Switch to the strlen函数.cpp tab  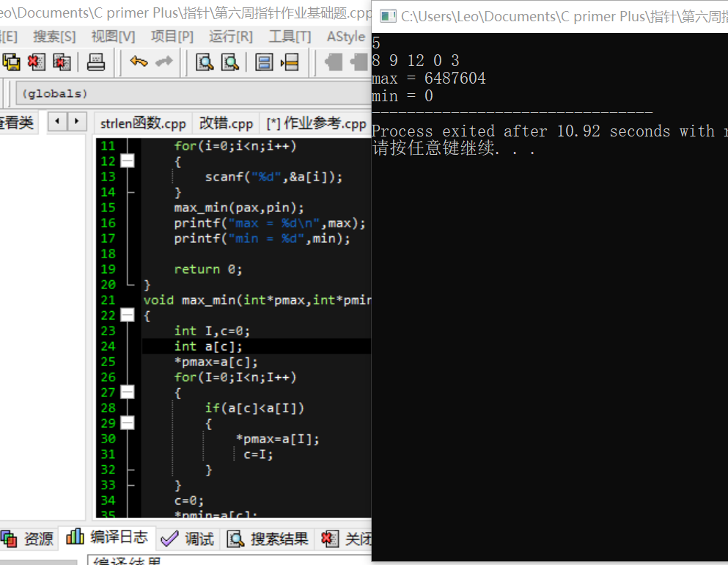pos(143,123)
